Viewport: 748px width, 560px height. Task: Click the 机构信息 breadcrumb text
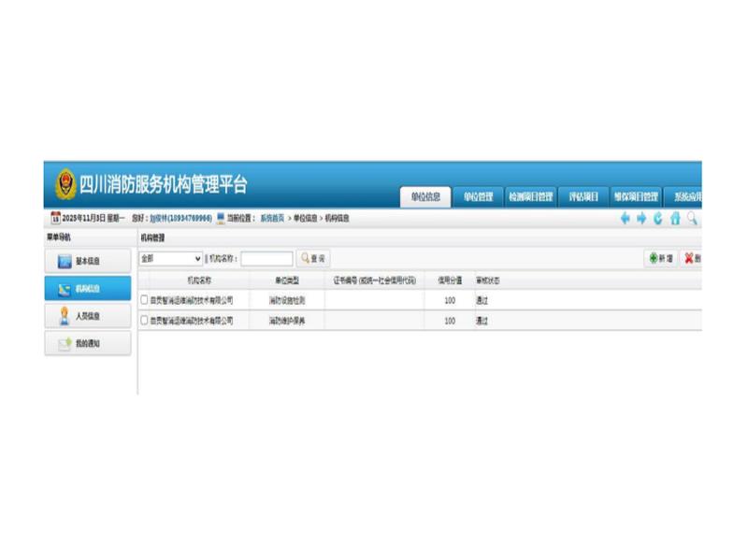(337, 219)
